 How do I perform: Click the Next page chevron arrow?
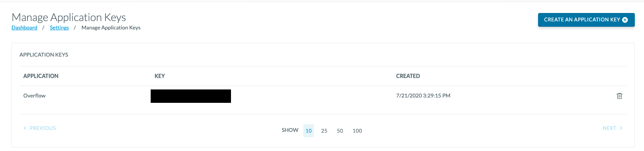tap(621, 128)
